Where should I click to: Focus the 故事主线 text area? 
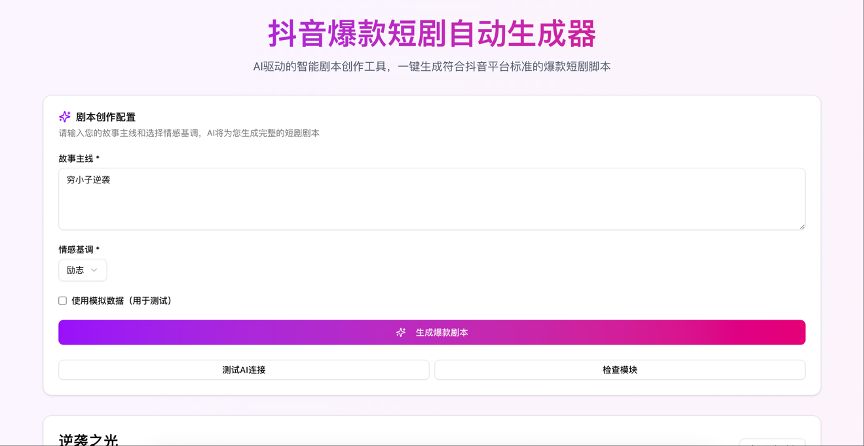pos(432,199)
